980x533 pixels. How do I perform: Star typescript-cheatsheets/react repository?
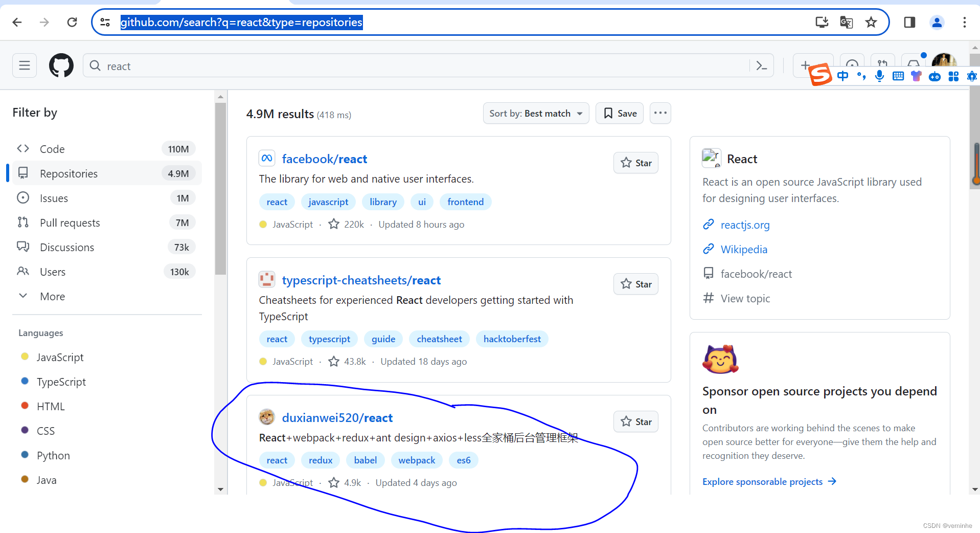click(x=635, y=284)
